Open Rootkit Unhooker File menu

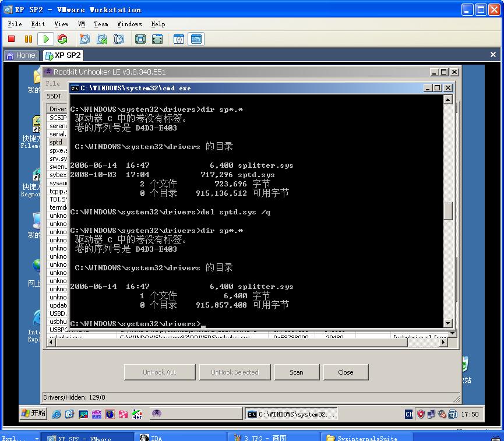pyautogui.click(x=52, y=83)
